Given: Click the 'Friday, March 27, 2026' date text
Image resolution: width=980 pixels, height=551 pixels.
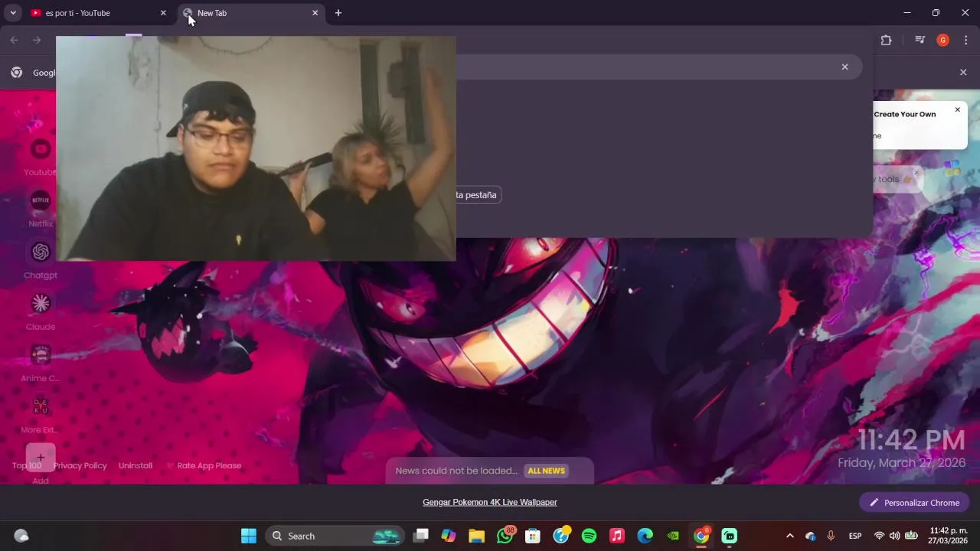Looking at the screenshot, I should 903,463.
